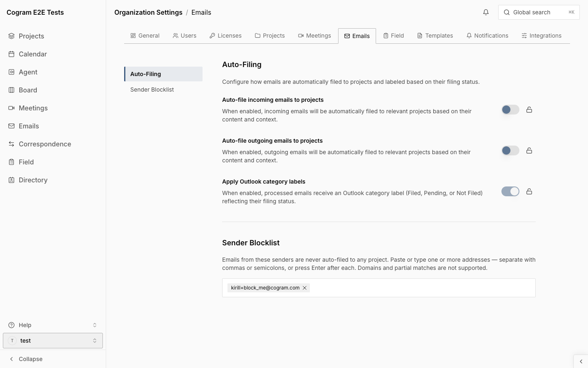Select Sender Blocklist in the section list
Screen dimensions: 588x368
click(x=163, y=90)
